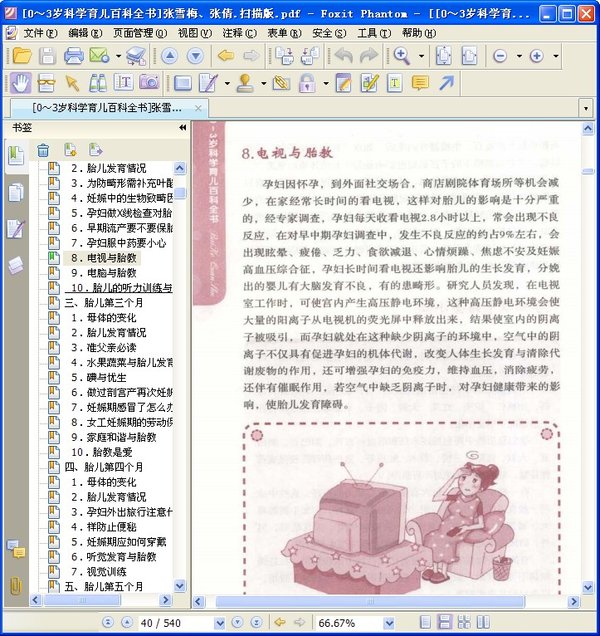600x636 pixels.
Task: Switch to continuous facing layout
Action: (464, 622)
